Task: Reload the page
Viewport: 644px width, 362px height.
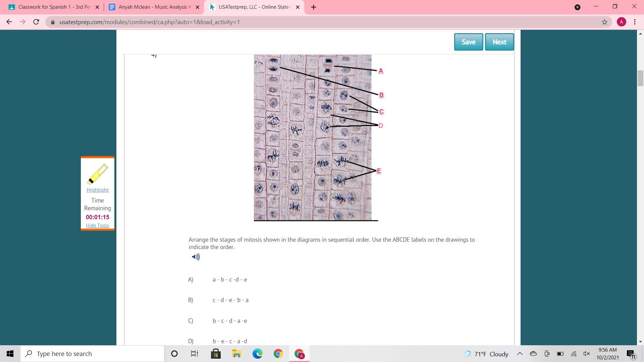Action: 36,22
